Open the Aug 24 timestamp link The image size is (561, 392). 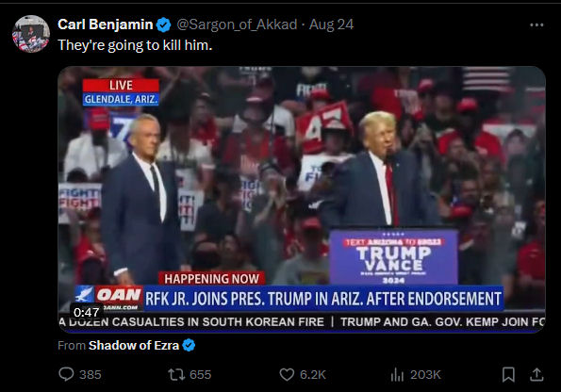click(331, 24)
